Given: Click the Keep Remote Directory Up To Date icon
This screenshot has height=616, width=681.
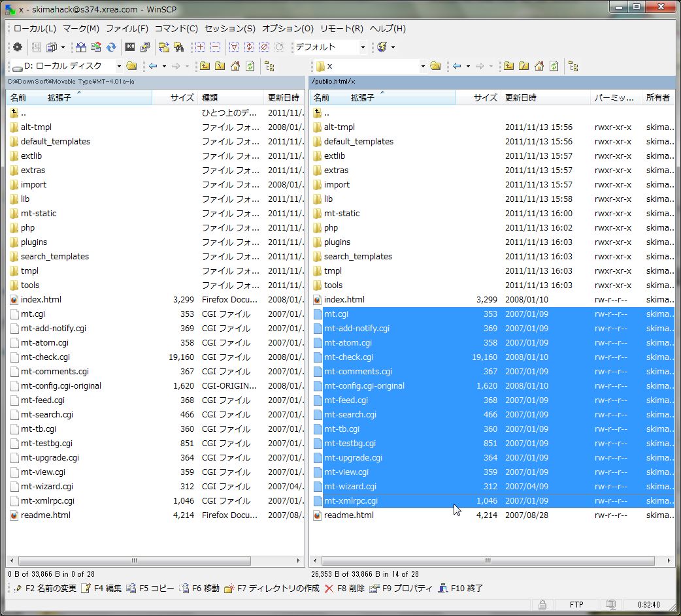Looking at the screenshot, I should 96,47.
